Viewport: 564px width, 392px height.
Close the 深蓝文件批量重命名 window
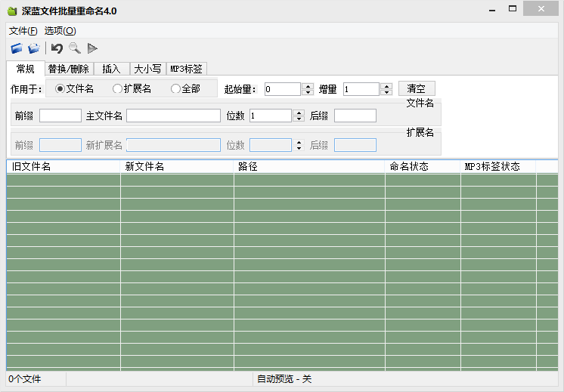coord(541,9)
